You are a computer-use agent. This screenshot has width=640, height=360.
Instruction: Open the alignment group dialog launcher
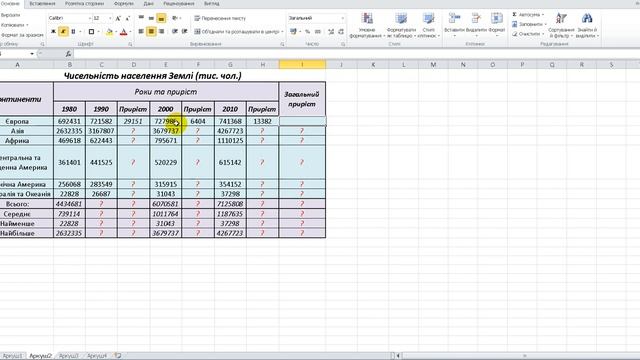point(282,44)
